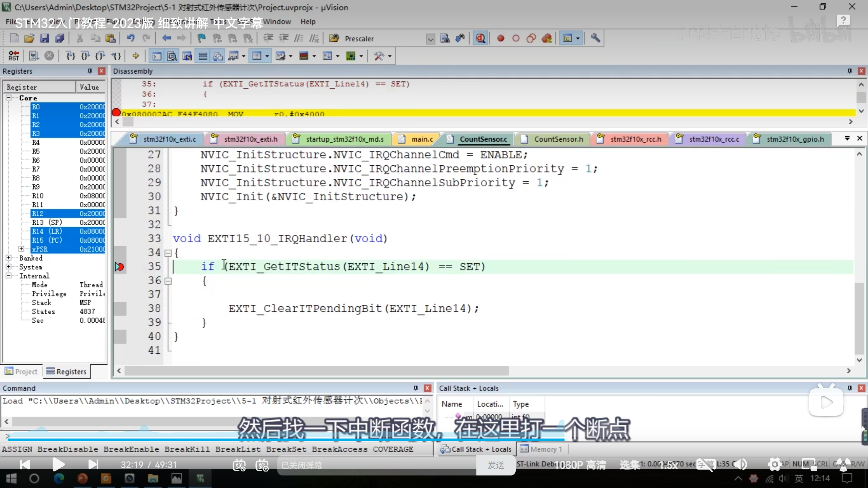Viewport: 868px width, 488px height.
Task: Click the video player play button
Action: (x=58, y=464)
